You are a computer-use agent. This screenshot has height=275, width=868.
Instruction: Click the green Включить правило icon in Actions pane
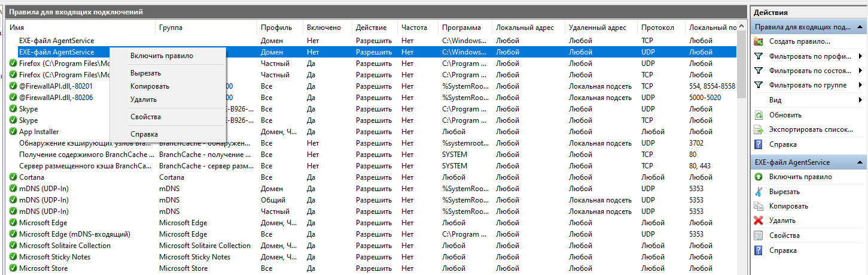pos(759,177)
